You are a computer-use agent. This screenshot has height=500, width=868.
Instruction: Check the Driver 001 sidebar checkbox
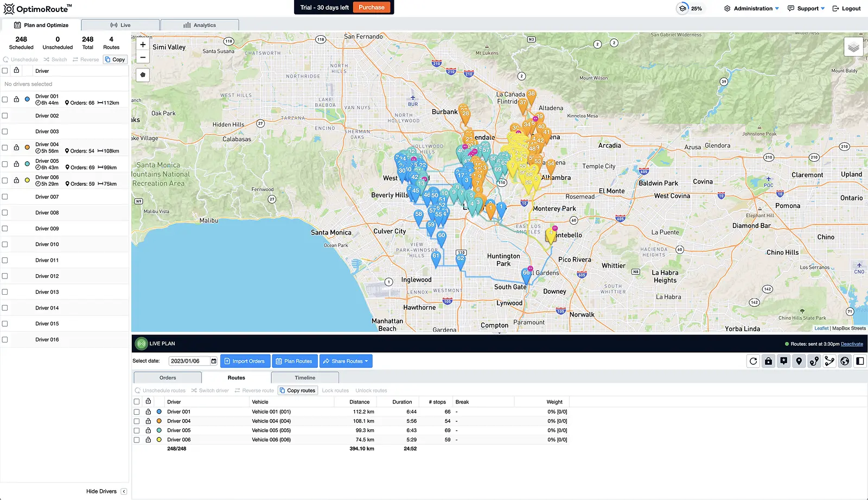(5, 99)
